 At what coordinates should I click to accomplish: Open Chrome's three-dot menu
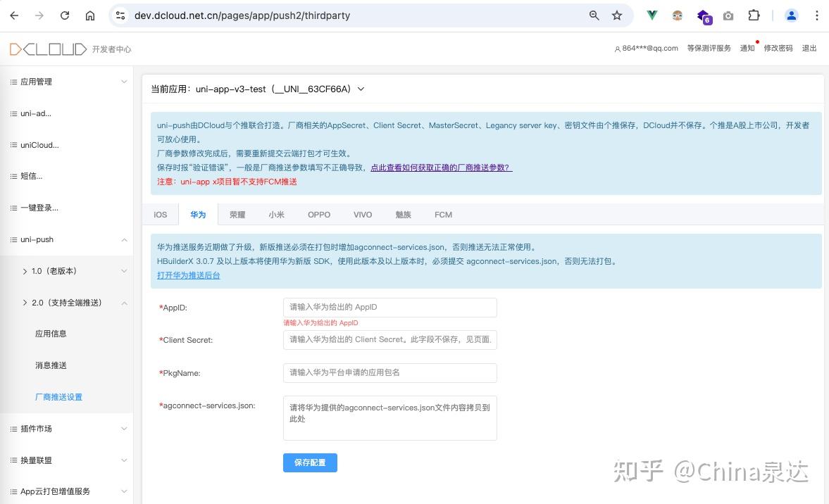(x=816, y=15)
